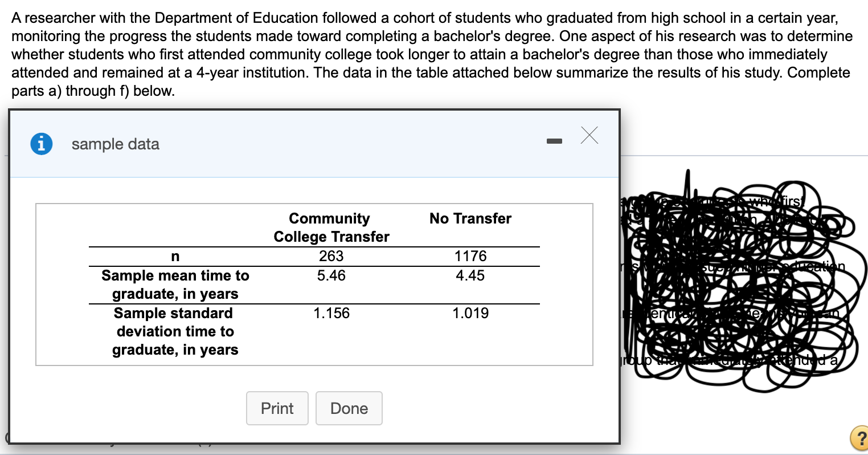Screen dimensions: 868x455
Task: Click the standard deviation value 1.156
Action: click(330, 313)
